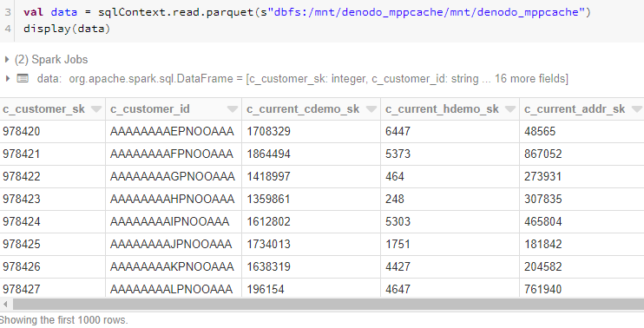The image size is (644, 328).
Task: Click the (2) Spark Jobs label
Action: pos(51,60)
